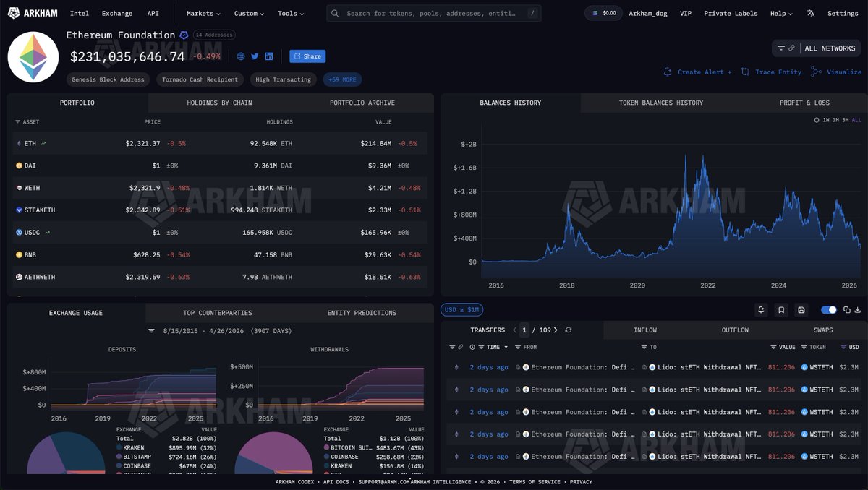Switch to the Inflow transfers tab

(645, 330)
